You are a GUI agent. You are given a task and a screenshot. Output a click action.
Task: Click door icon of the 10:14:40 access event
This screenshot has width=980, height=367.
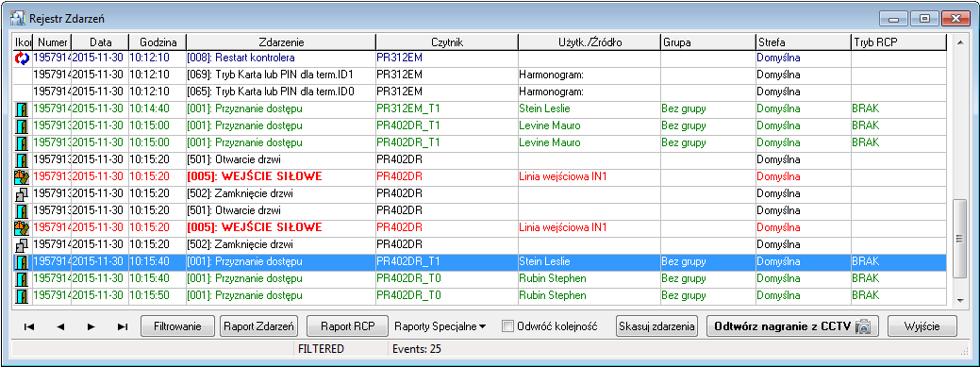click(x=22, y=108)
